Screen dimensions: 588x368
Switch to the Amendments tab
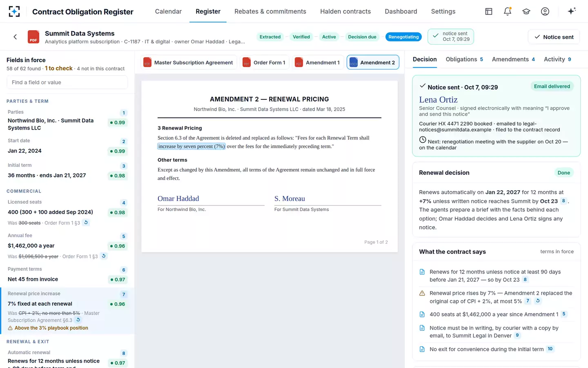tap(513, 59)
